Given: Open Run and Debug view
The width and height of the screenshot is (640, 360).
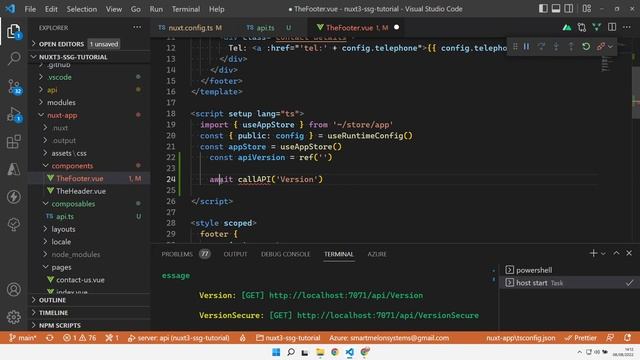Looking at the screenshot, I should (x=13, y=115).
